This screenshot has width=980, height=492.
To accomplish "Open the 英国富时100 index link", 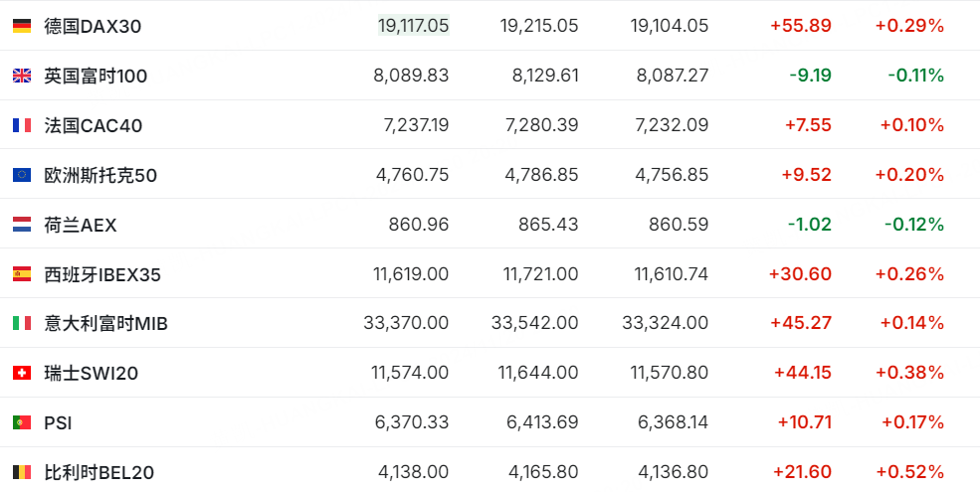I will pyautogui.click(x=96, y=76).
